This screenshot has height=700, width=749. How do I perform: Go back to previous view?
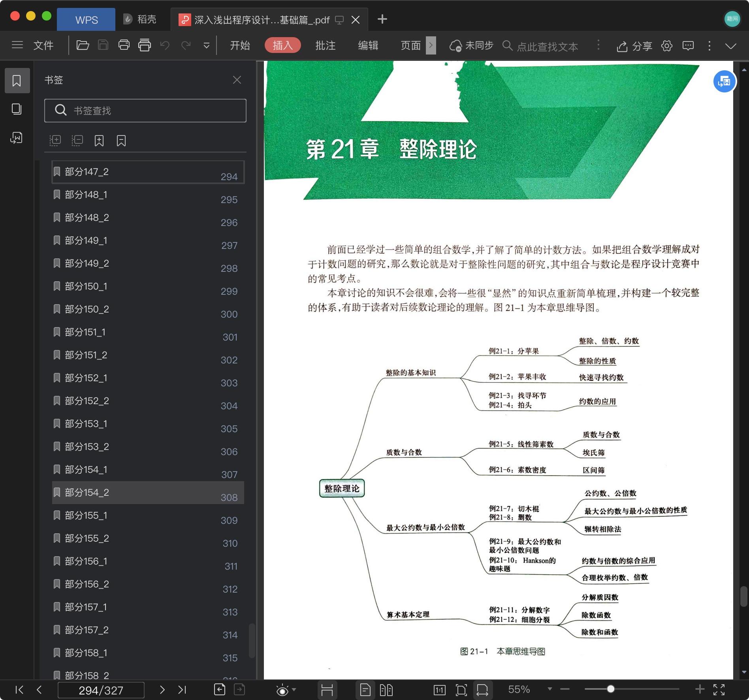coord(220,690)
